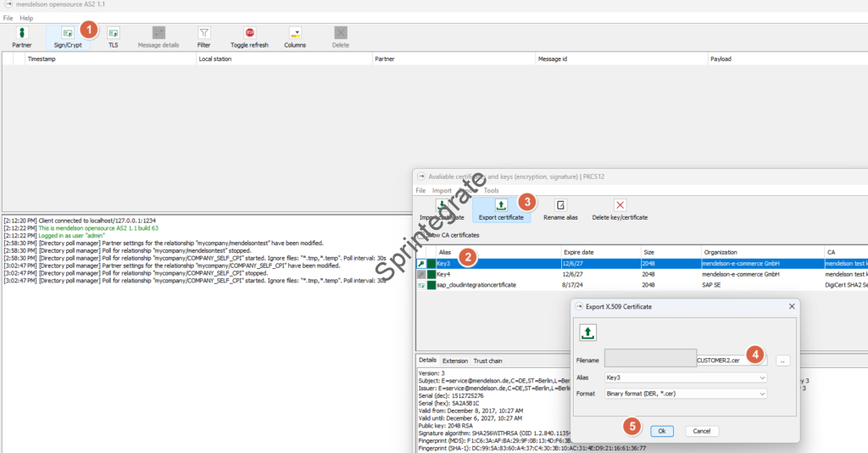Open the Columns toolbar icon
Screen dimensions: 868x453
click(x=295, y=33)
